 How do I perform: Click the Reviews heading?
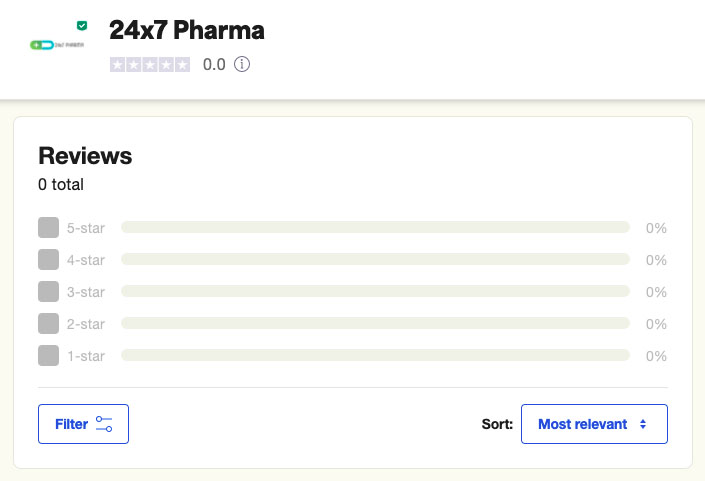(x=85, y=156)
